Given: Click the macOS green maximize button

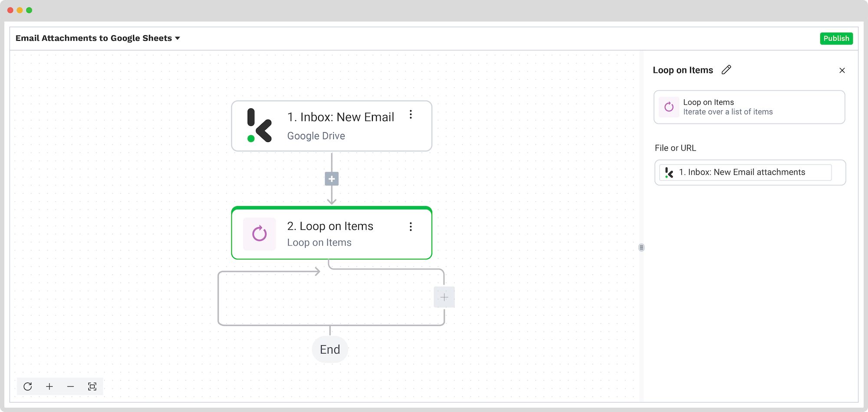Looking at the screenshot, I should tap(29, 10).
